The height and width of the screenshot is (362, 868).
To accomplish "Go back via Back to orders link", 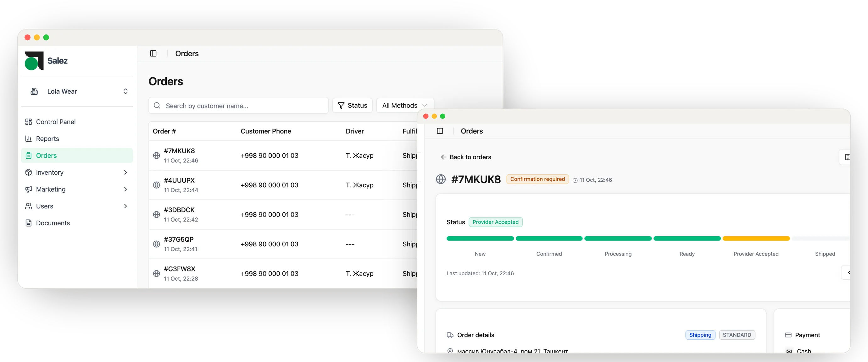I will click(466, 157).
